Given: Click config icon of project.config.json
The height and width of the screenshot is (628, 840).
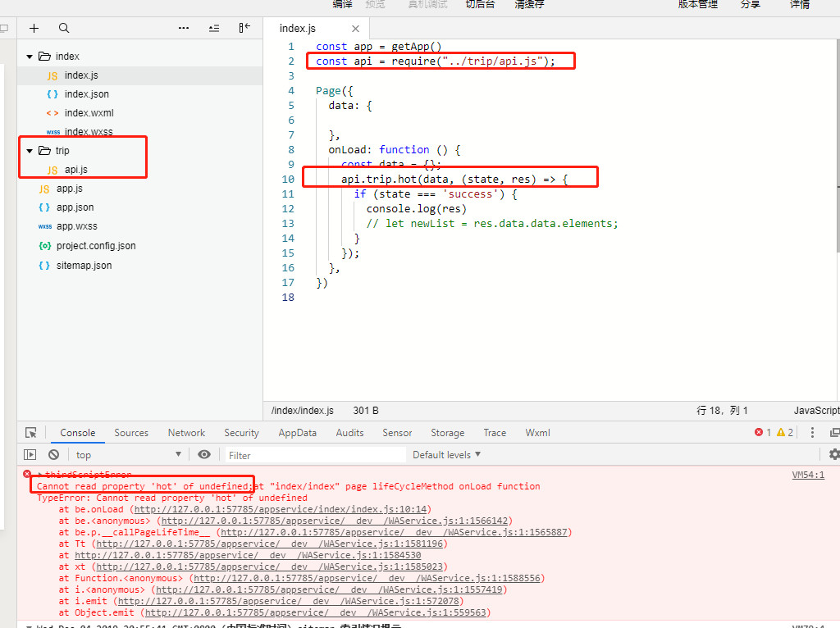Looking at the screenshot, I should coord(45,246).
